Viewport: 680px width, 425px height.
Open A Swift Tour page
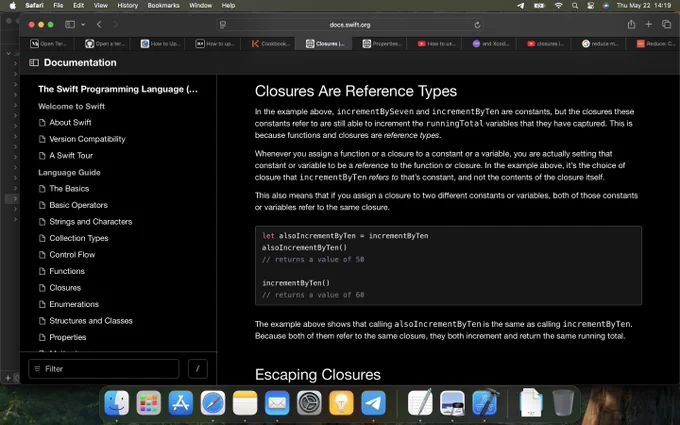71,156
